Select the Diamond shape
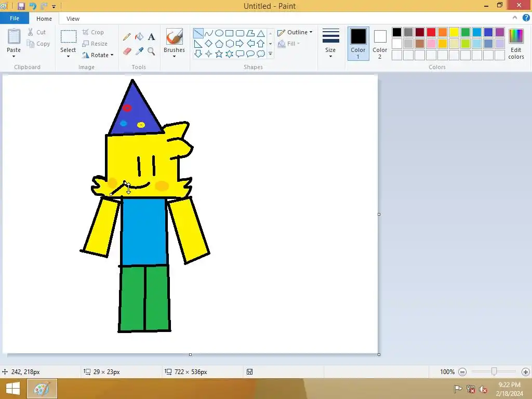This screenshot has height=399, width=532. tap(209, 44)
